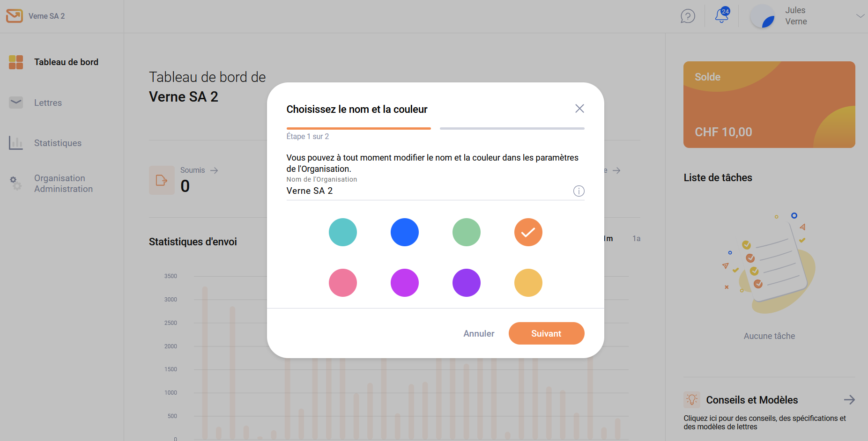Viewport: 868px width, 441px height.
Task: Click the Soumis outbox icon
Action: (x=162, y=180)
